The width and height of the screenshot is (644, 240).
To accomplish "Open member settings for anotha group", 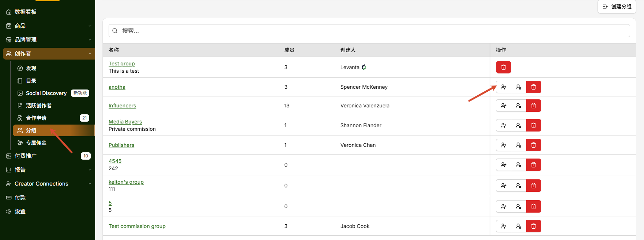I will tap(519, 87).
